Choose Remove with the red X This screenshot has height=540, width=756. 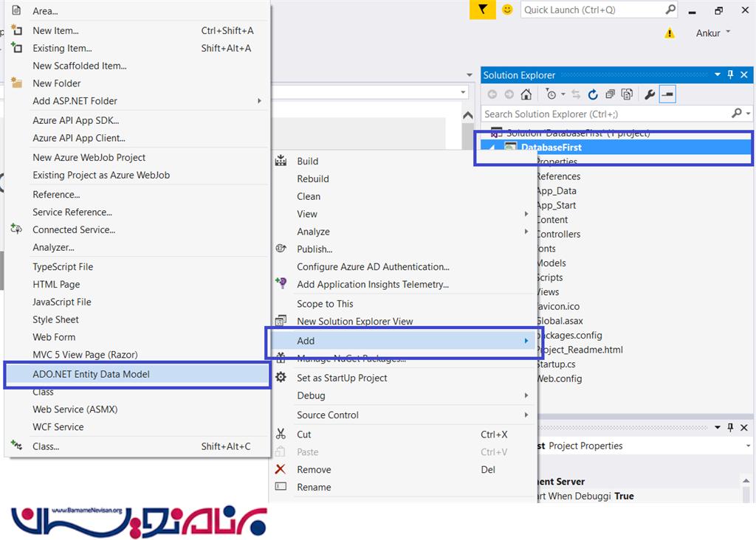[402, 470]
